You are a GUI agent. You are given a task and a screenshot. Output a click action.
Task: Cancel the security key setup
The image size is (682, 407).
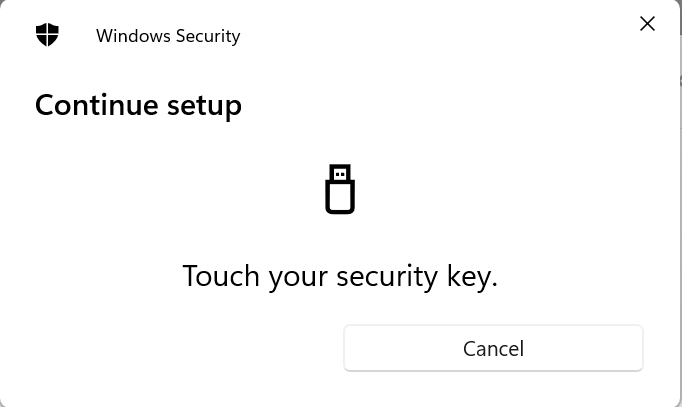(493, 348)
